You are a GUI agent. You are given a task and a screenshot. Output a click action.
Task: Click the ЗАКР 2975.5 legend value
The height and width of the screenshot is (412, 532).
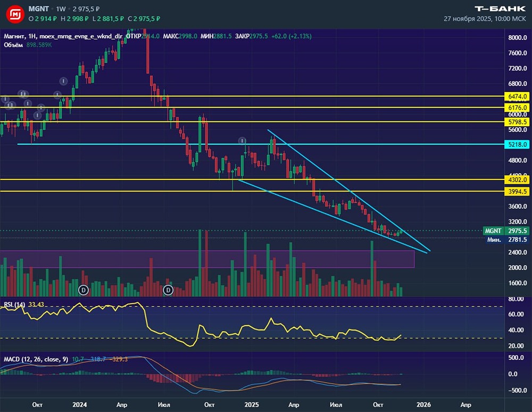252,36
